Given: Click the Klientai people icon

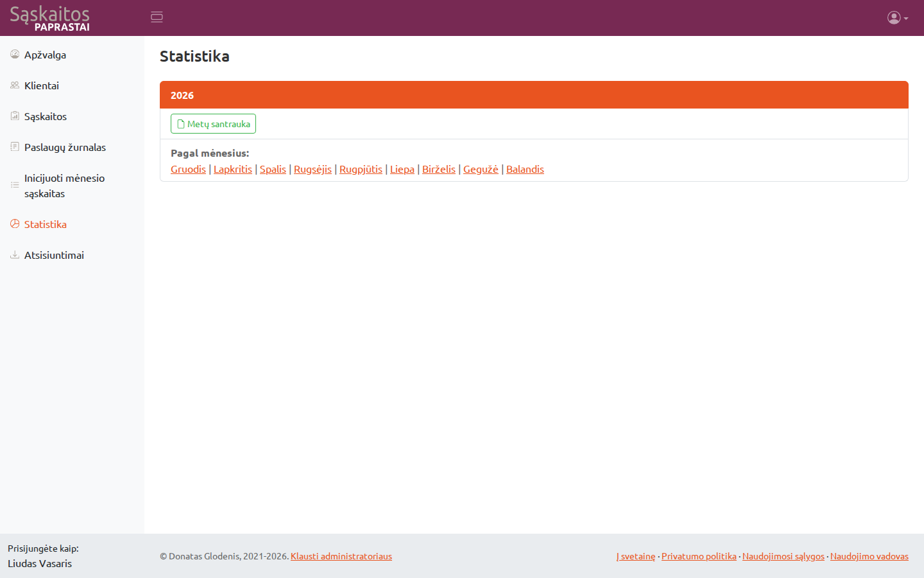Looking at the screenshot, I should click(15, 85).
